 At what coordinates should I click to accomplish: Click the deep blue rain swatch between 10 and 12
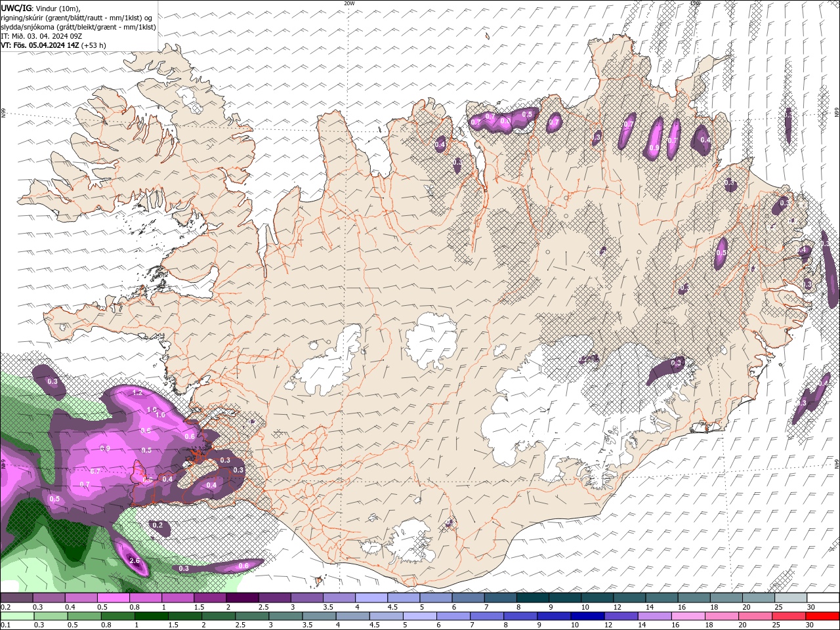tap(587, 616)
